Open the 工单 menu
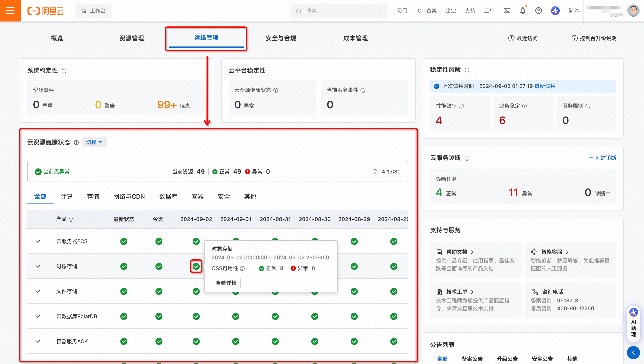The image size is (644, 364). click(x=489, y=11)
